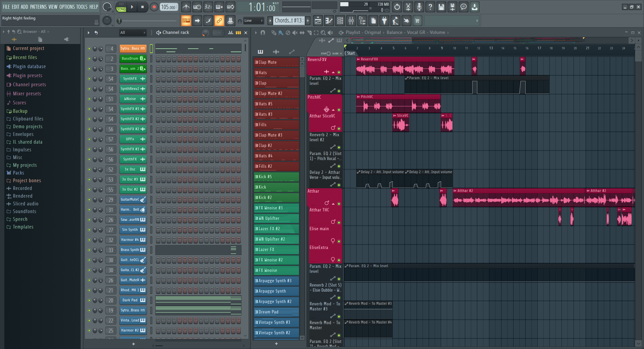Open the mixer window icon
Image resolution: width=644 pixels, height=349 pixels.
351,21
